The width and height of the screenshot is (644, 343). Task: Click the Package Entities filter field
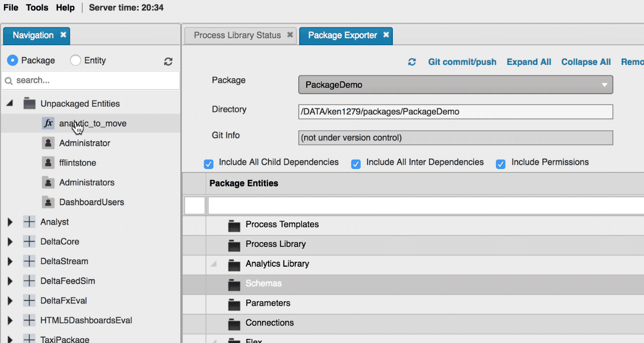click(x=426, y=205)
